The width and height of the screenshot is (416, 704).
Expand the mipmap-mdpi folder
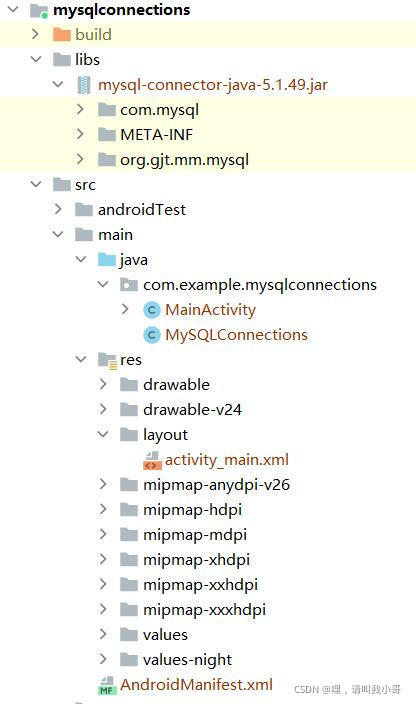coord(103,534)
